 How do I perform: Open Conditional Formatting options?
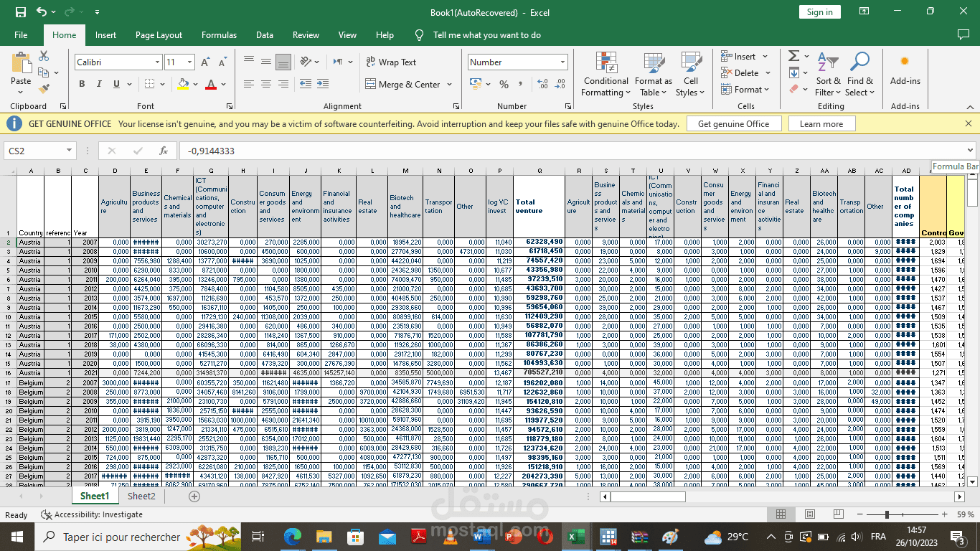pyautogui.click(x=605, y=72)
